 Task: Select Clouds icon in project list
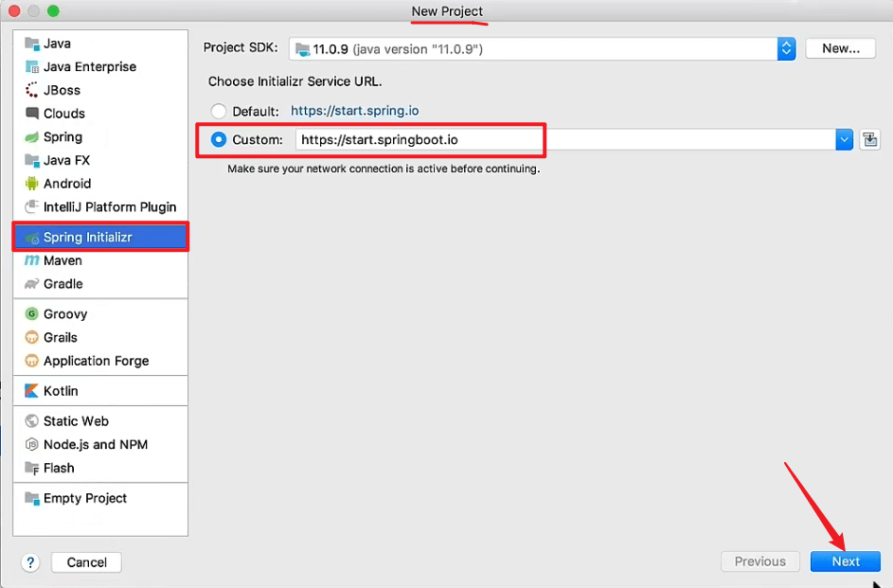[32, 114]
